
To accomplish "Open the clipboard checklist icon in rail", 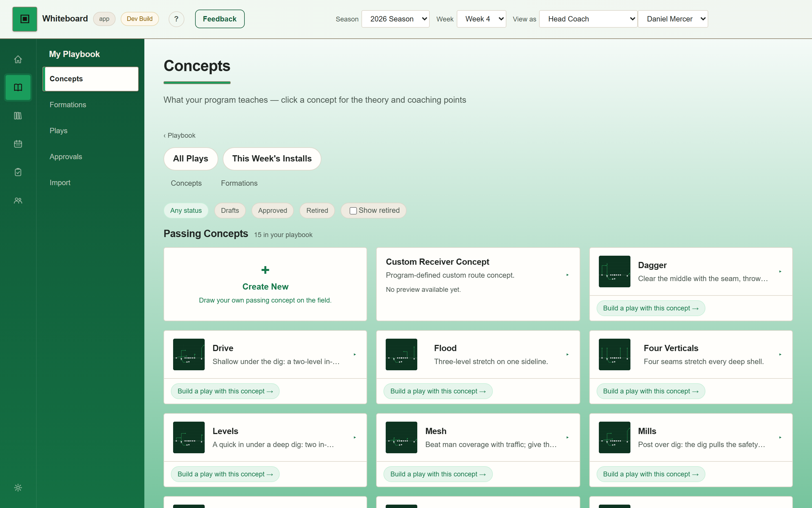I will 18,172.
